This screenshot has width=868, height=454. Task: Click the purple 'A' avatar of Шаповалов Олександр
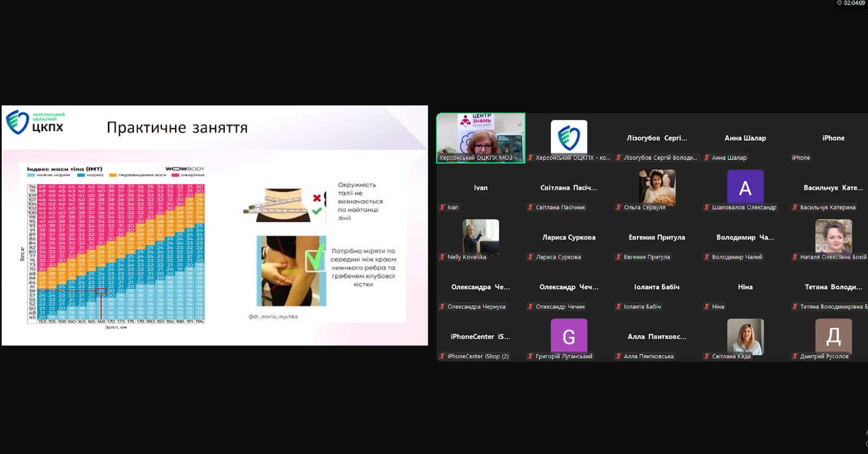click(745, 188)
